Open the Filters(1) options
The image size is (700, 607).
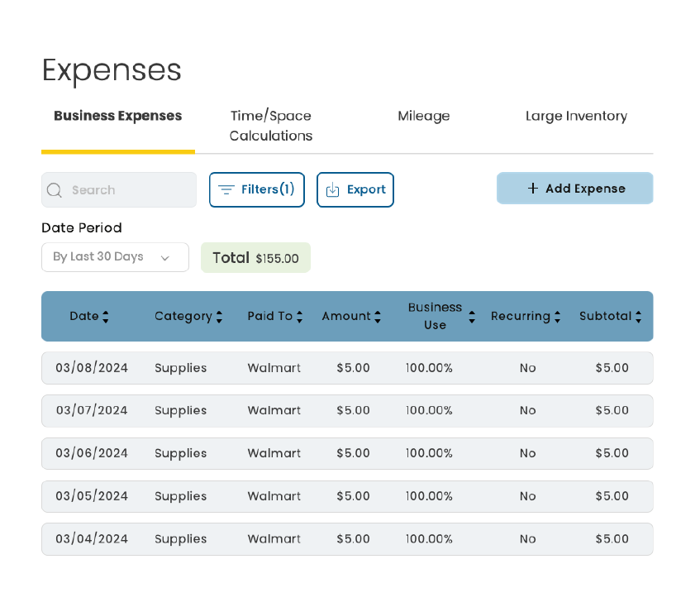coord(257,189)
